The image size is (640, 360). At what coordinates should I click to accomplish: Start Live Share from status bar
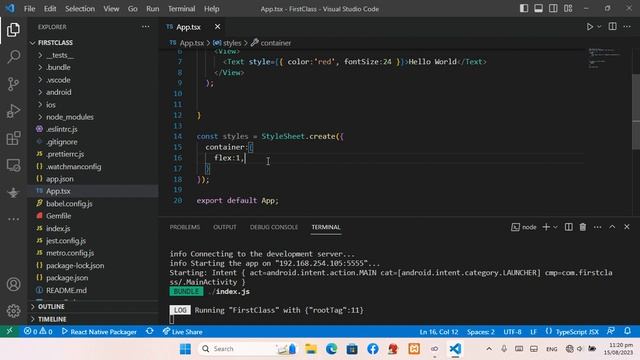(x=182, y=331)
